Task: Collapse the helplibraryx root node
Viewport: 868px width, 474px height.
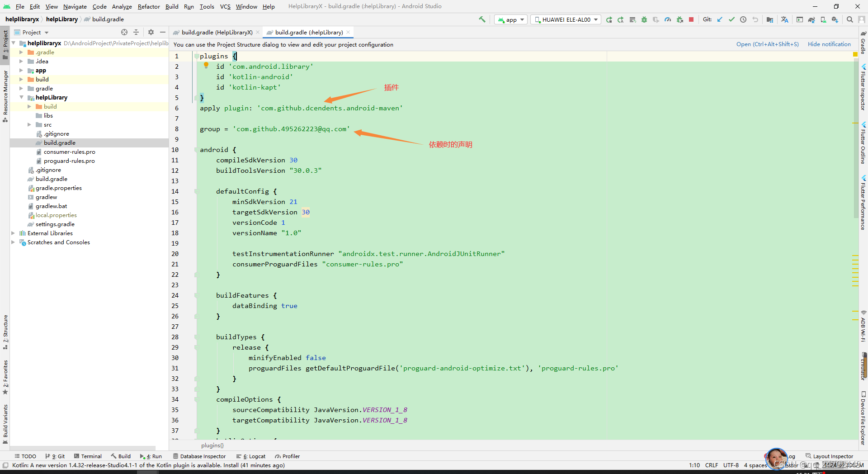Action: tap(14, 43)
